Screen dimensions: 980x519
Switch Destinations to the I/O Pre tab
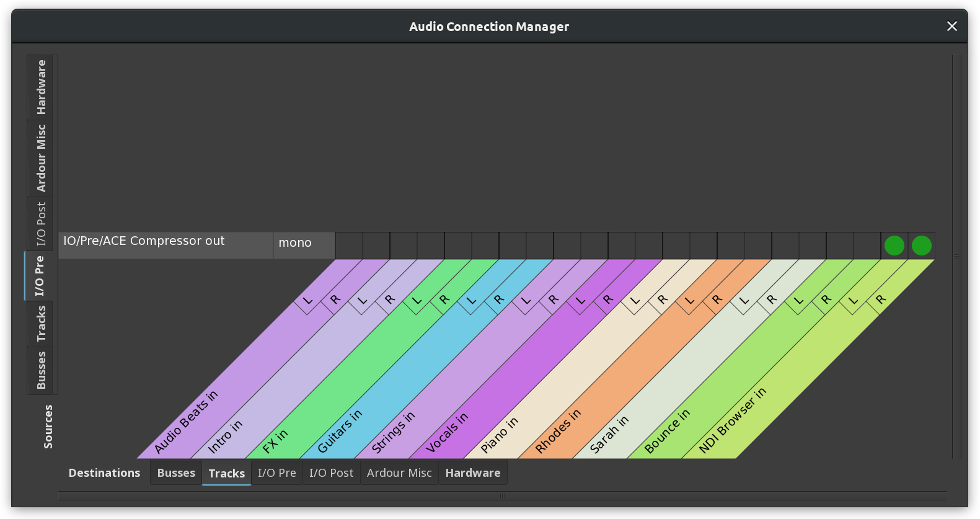277,472
